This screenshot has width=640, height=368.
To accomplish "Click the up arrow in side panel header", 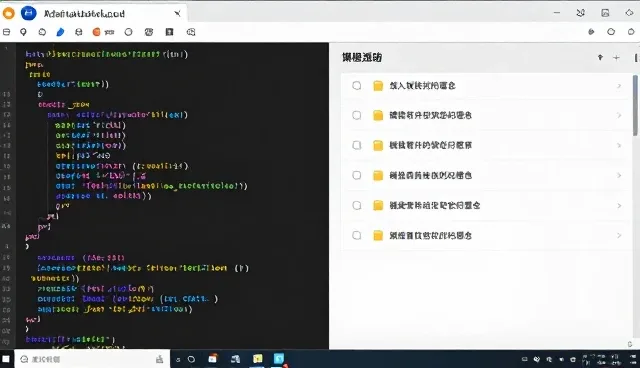I will [600, 58].
